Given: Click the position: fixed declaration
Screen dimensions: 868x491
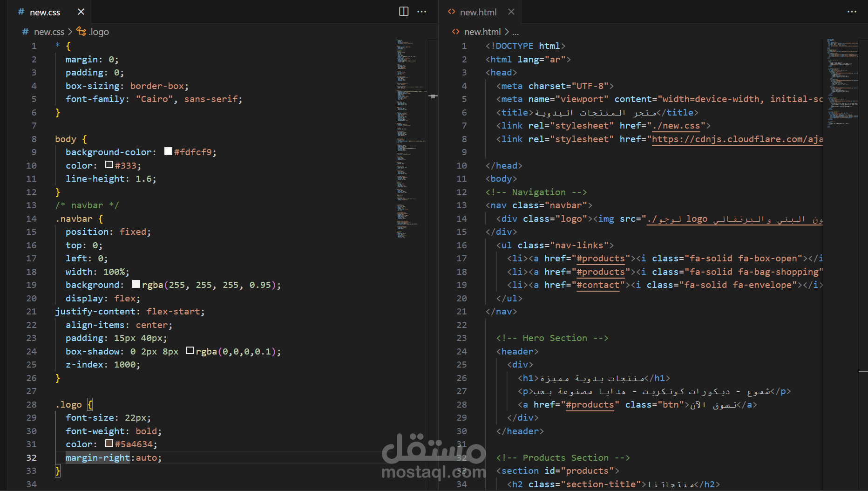Looking at the screenshot, I should [x=108, y=232].
